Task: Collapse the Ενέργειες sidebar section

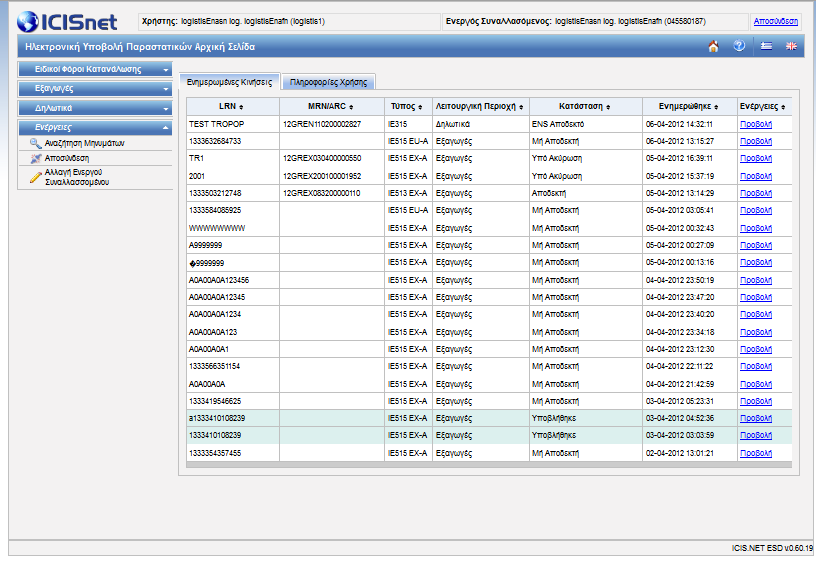Action: (x=95, y=127)
